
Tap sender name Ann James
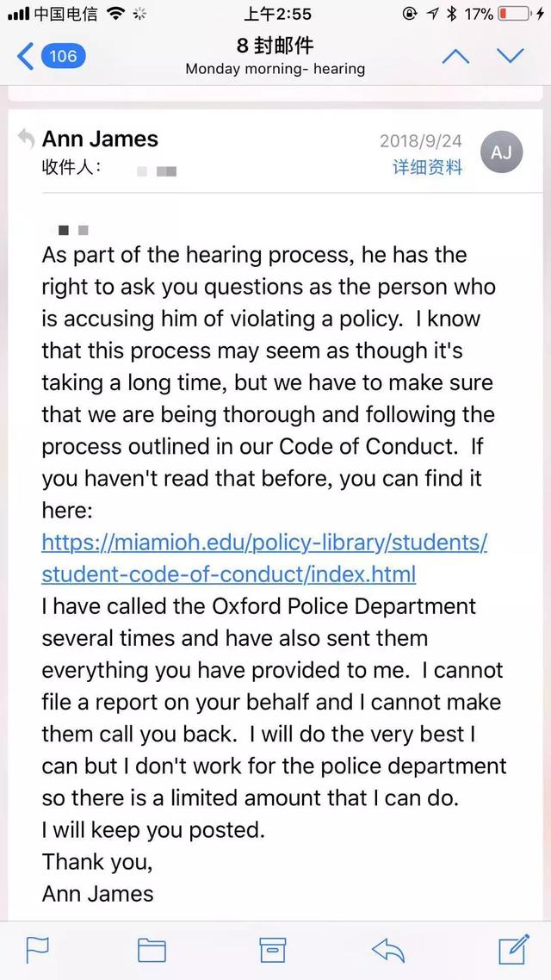pos(100,139)
